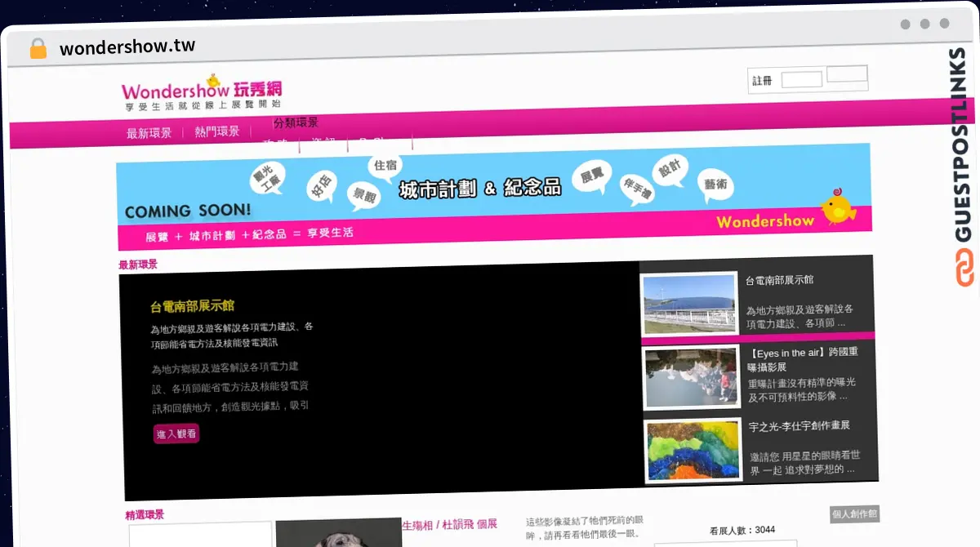Open the 台電南部展示館 solar panel thumbnail
This screenshot has height=547, width=980.
click(x=688, y=303)
